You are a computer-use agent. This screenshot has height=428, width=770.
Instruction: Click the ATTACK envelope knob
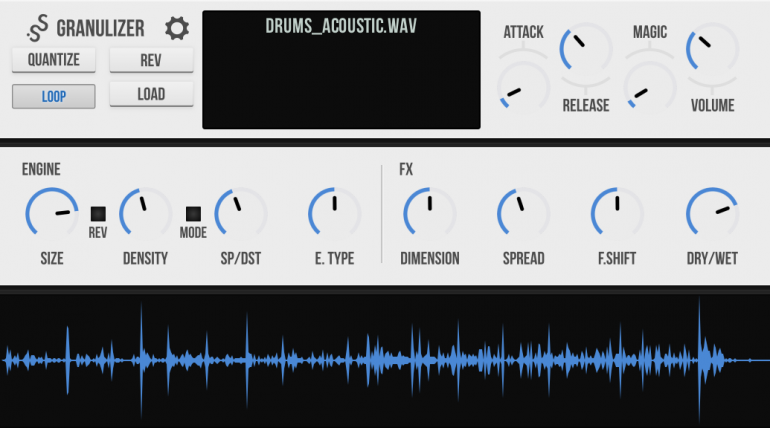[523, 87]
